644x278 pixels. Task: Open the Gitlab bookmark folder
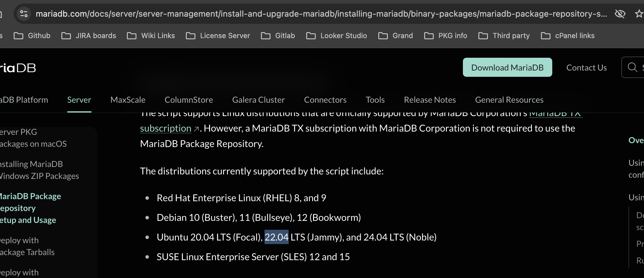tap(278, 36)
